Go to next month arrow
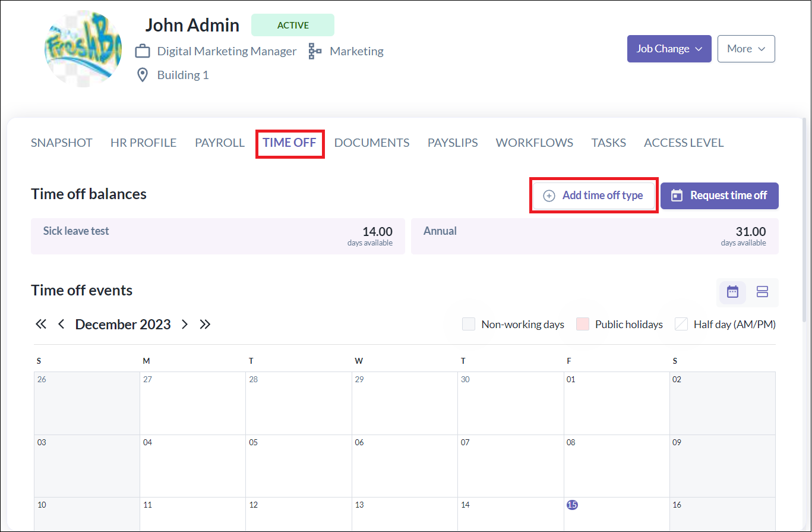 tap(185, 325)
